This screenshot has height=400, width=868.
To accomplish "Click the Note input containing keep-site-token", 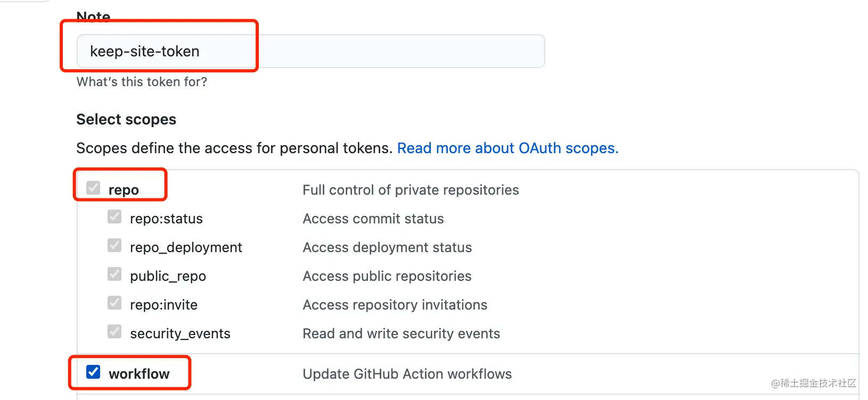I will click(310, 51).
